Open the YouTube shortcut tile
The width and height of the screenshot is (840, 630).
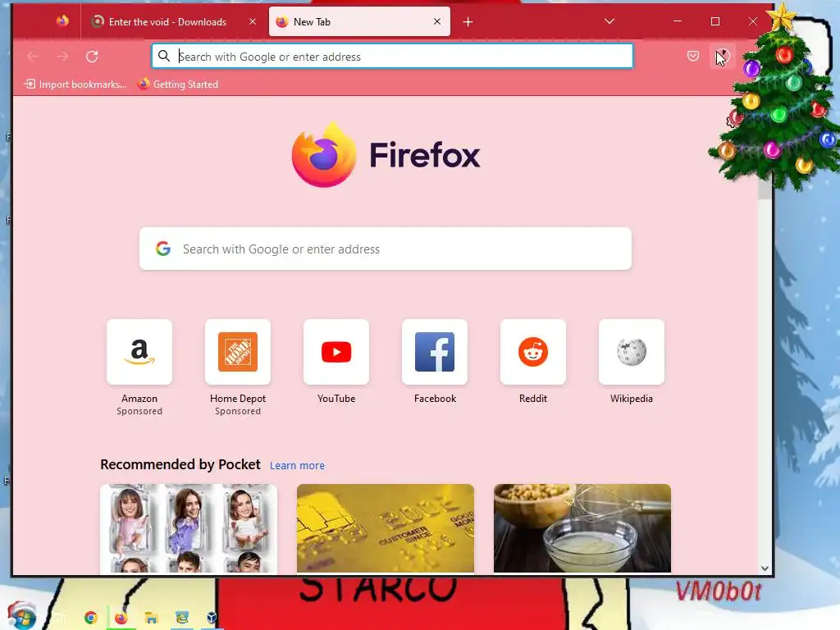click(336, 352)
